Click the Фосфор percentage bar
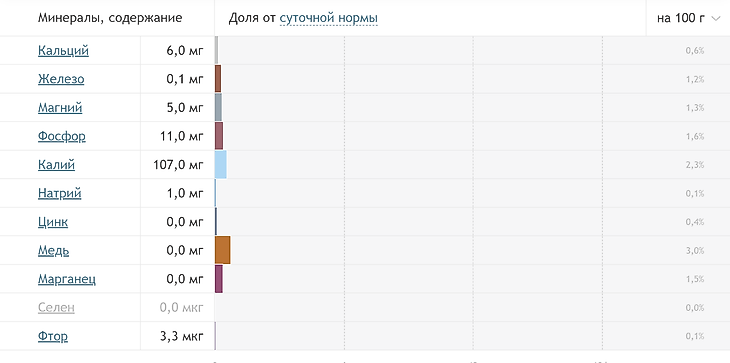The image size is (730, 363). (219, 136)
